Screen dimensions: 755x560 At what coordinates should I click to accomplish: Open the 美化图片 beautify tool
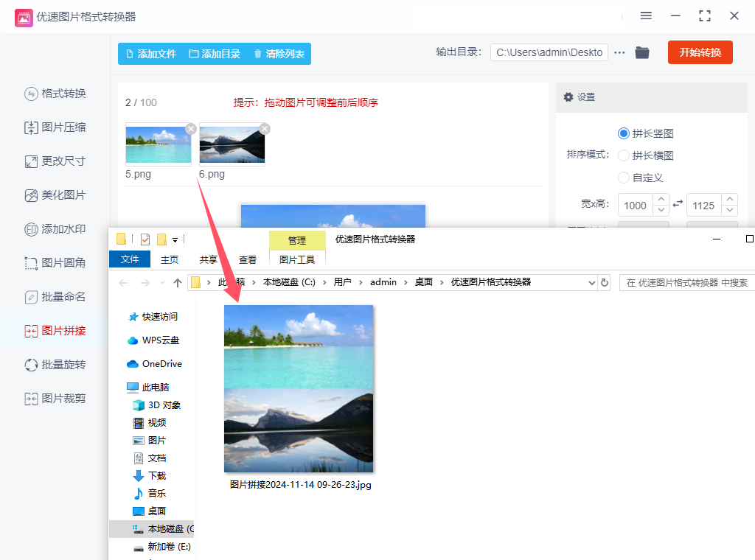(55, 195)
